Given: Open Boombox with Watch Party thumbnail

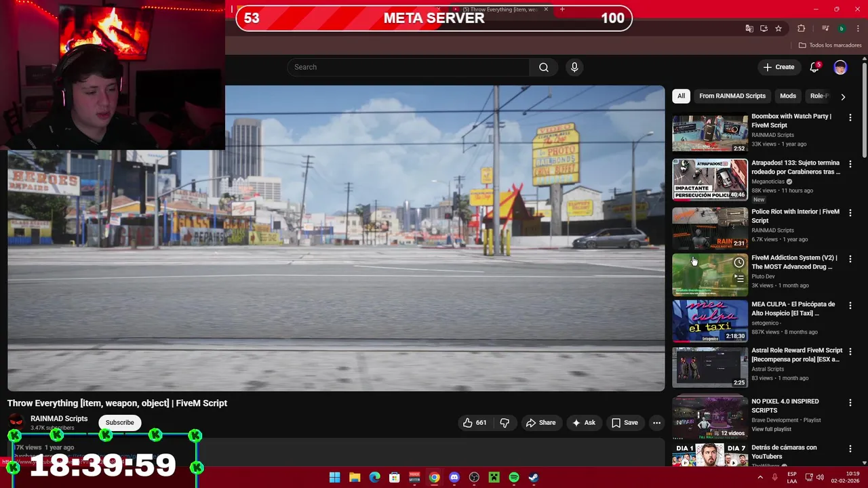Looking at the screenshot, I should 710,133.
